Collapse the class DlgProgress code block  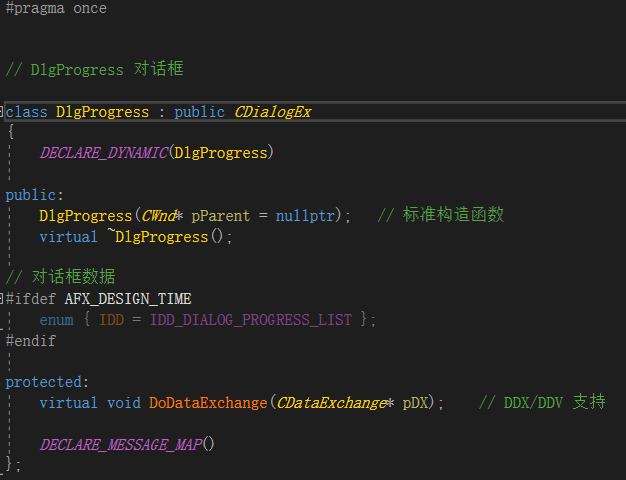pos(1,112)
